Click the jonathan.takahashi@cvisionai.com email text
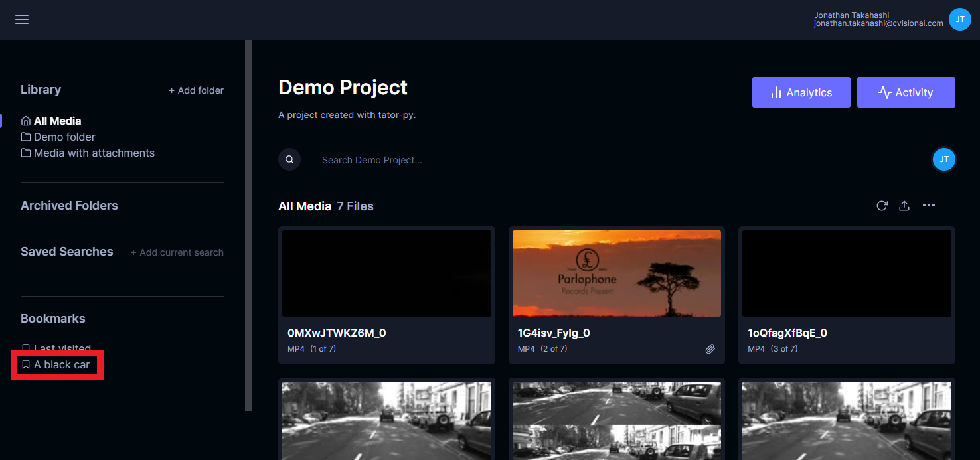980x460 pixels. pyautogui.click(x=878, y=23)
